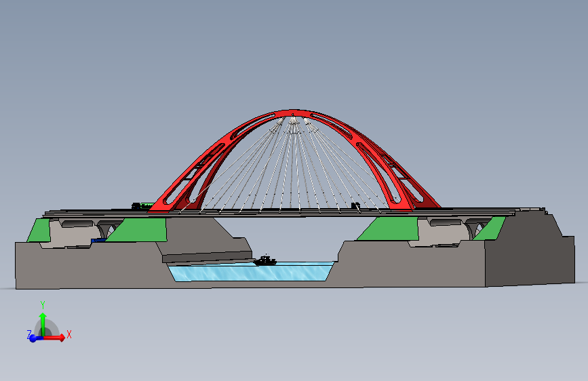The image size is (588, 381).
Task: Click the green Y axis arrow of the triad
Action: 43,324
